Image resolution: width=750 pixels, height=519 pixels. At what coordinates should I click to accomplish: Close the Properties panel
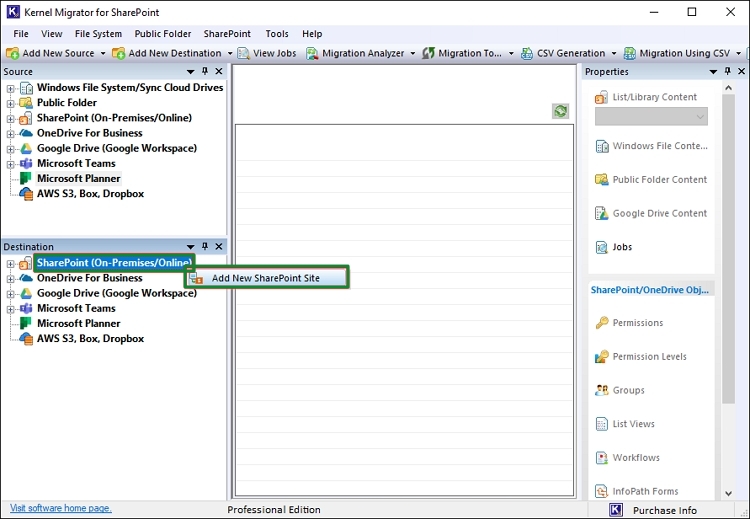pos(741,71)
